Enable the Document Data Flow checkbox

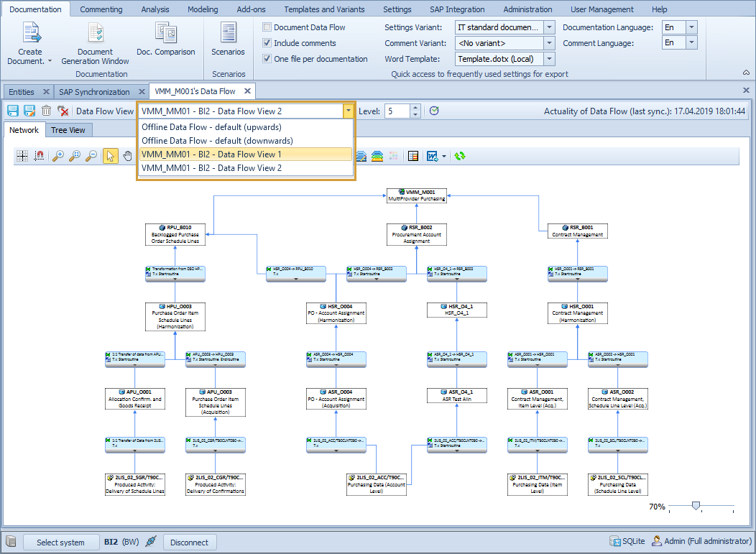tap(268, 27)
